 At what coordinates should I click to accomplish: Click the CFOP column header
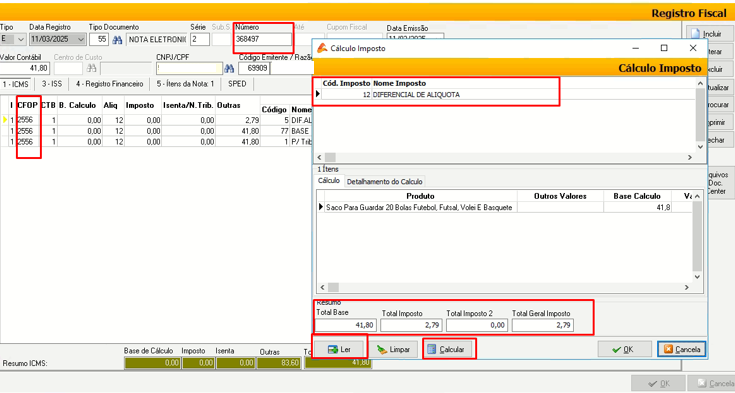click(x=27, y=106)
